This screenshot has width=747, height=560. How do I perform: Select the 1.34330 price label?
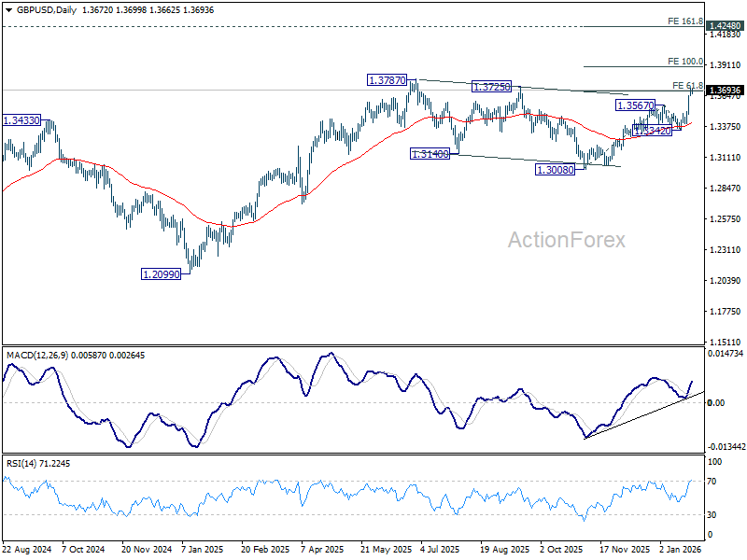pyautogui.click(x=21, y=120)
